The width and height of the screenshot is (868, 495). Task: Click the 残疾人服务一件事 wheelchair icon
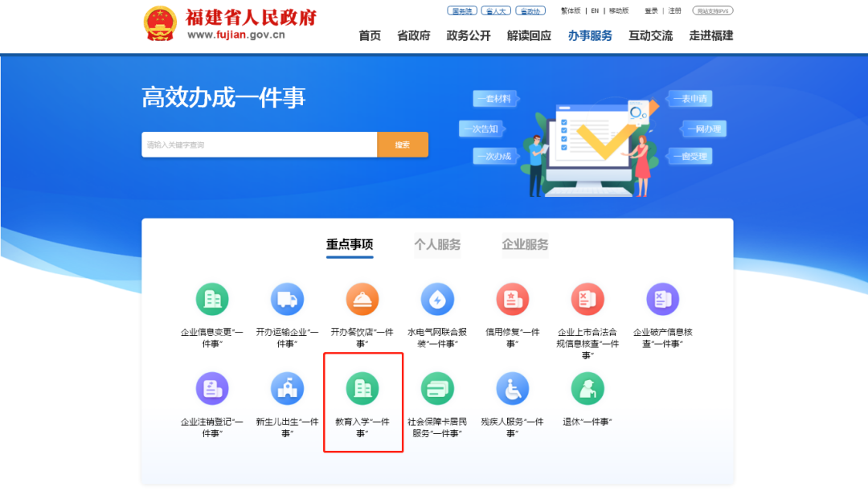[513, 387]
